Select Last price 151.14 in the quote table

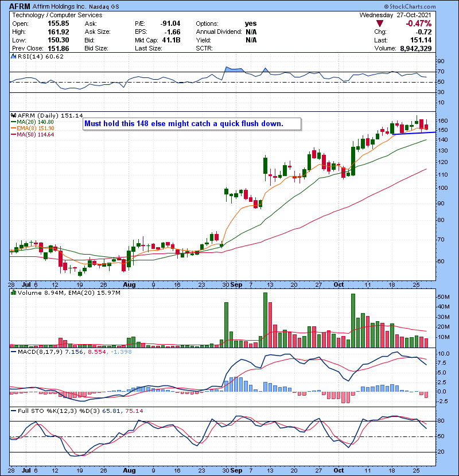(421, 40)
